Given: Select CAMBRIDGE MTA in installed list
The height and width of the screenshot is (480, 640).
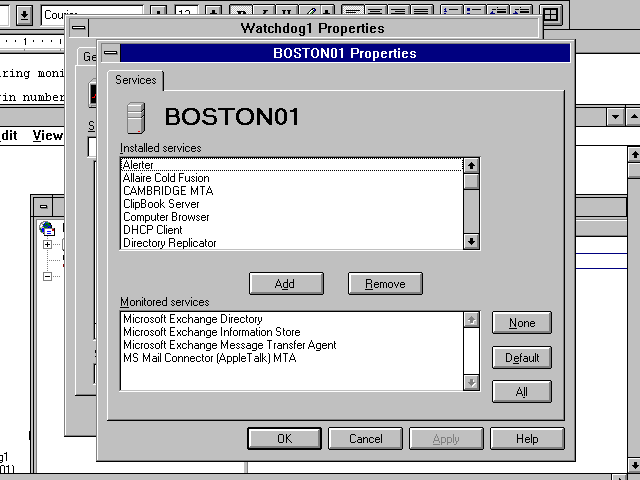Looking at the screenshot, I should 292,191.
